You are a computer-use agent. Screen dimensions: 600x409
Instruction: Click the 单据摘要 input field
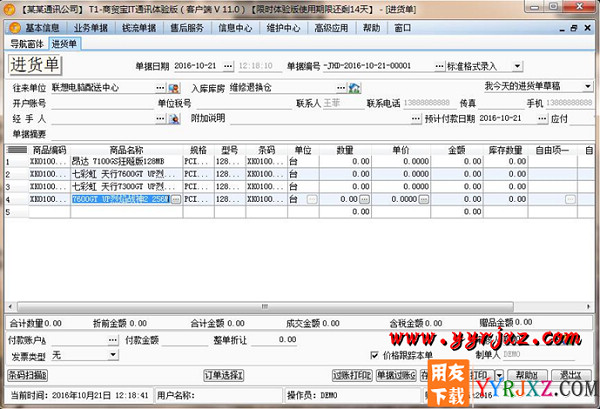(x=321, y=134)
